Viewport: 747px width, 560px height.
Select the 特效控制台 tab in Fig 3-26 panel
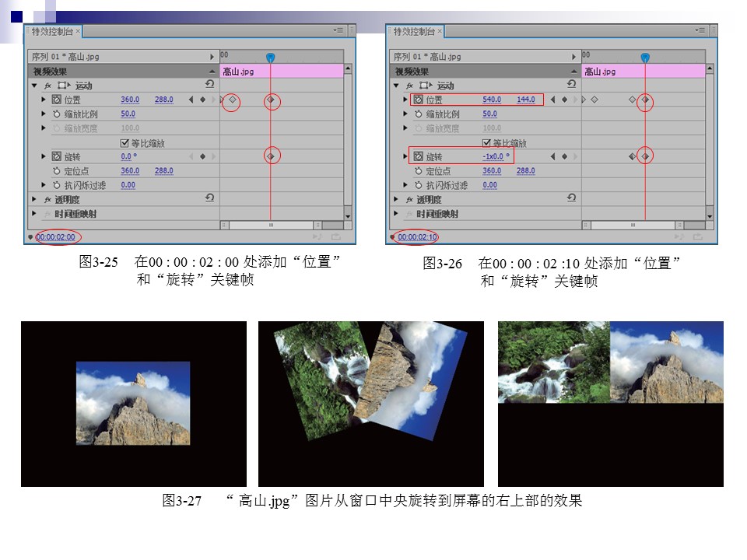click(x=414, y=31)
